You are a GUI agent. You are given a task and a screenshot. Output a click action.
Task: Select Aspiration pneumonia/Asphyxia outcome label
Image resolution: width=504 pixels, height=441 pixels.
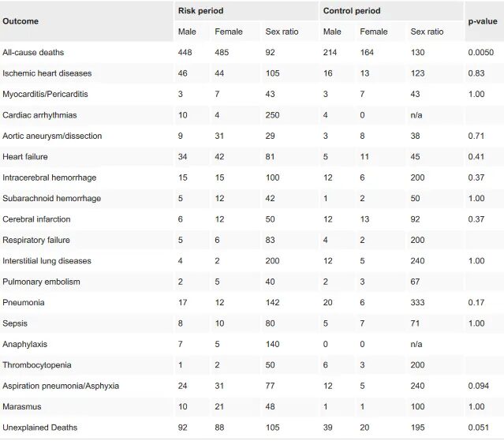click(61, 386)
